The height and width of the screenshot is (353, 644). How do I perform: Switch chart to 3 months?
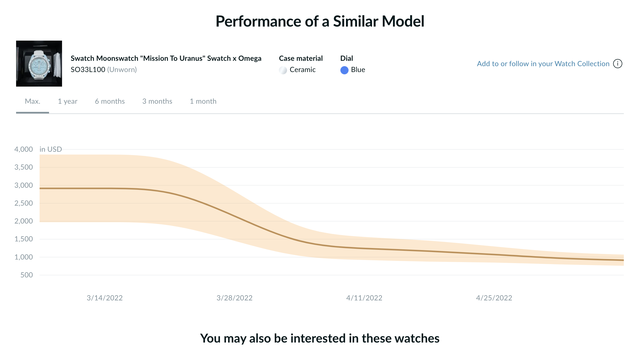pos(157,101)
